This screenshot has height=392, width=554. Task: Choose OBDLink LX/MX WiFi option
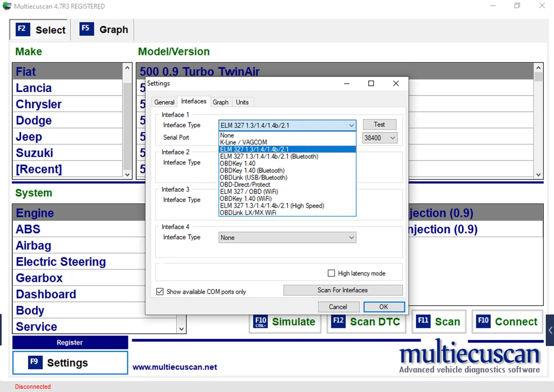(287, 213)
